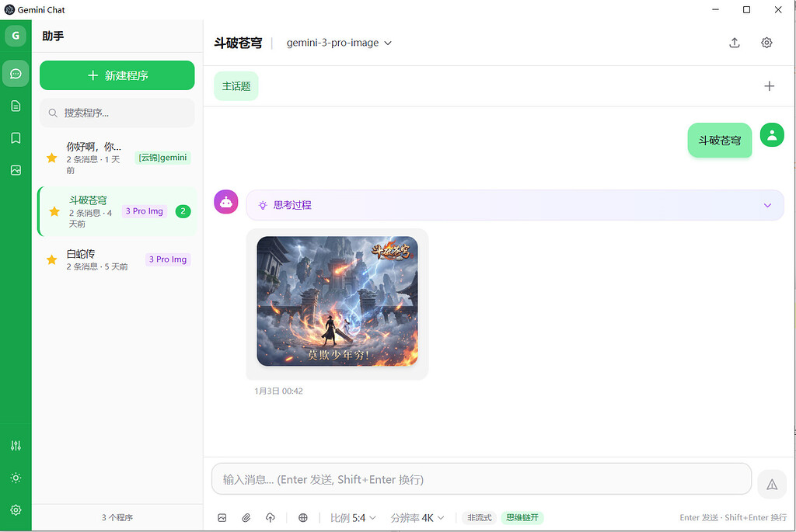This screenshot has width=796, height=532.
Task: Click the 3 Pro Img tag on 斗破苍穹
Action: point(144,211)
